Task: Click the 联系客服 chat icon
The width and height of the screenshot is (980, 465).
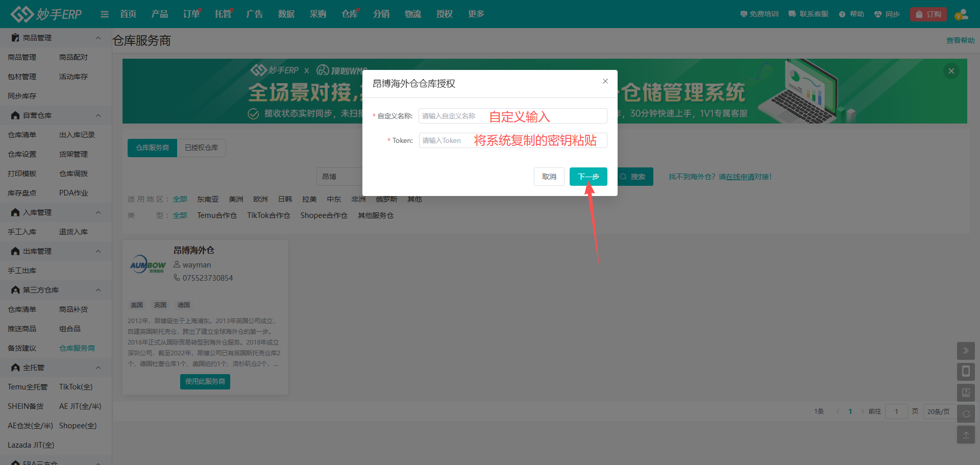Action: click(x=792, y=14)
